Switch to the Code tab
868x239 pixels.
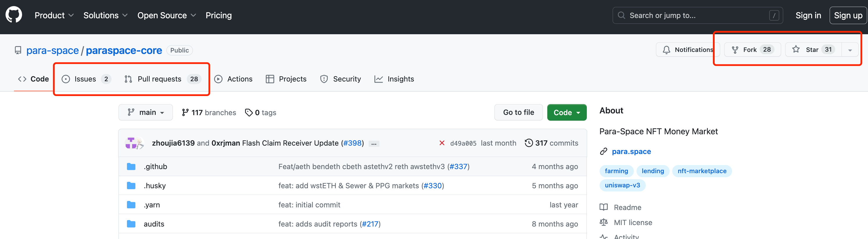pos(33,79)
